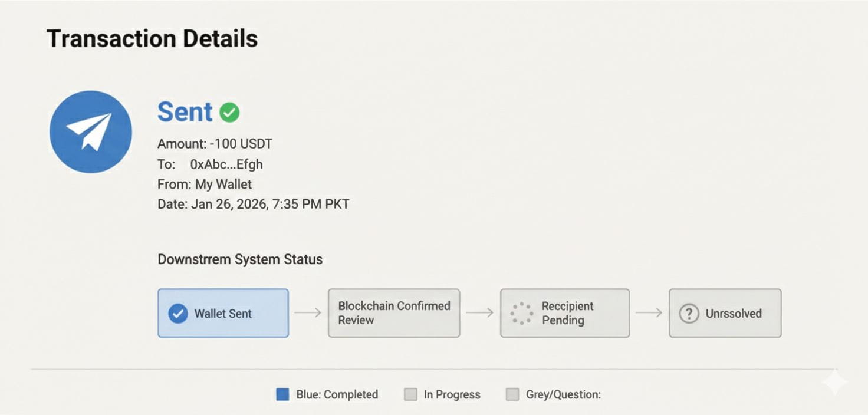Click the arrow after Wallet Sent step
The height and width of the screenshot is (415, 868).
308,313
